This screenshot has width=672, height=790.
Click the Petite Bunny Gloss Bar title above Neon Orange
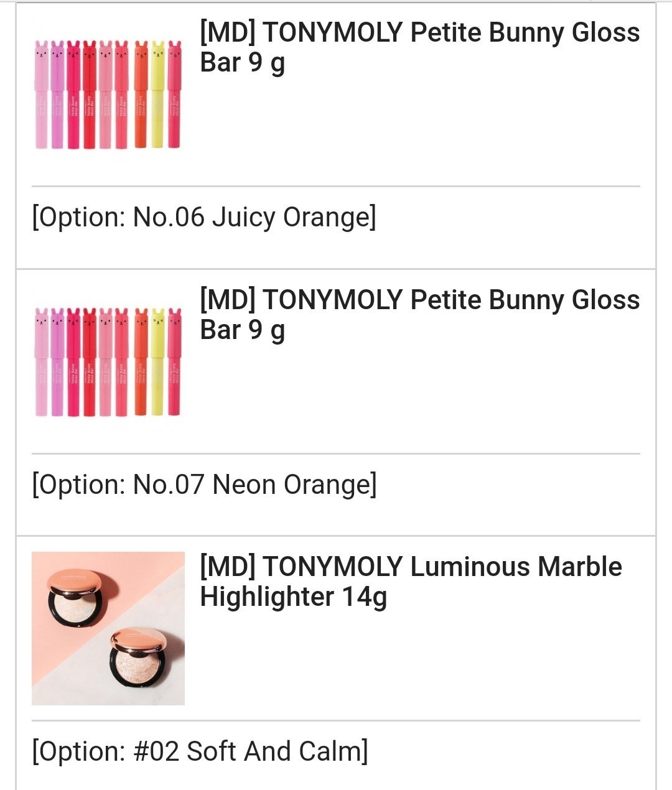(419, 315)
